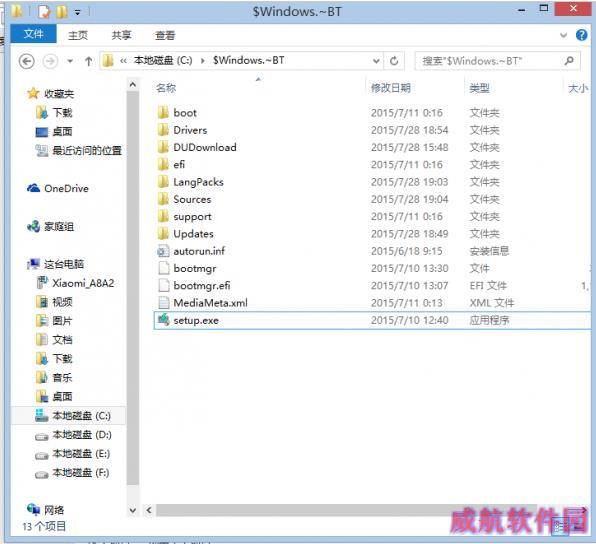The width and height of the screenshot is (596, 544).
Task: Sort by 名称 column header
Action: pos(166,88)
